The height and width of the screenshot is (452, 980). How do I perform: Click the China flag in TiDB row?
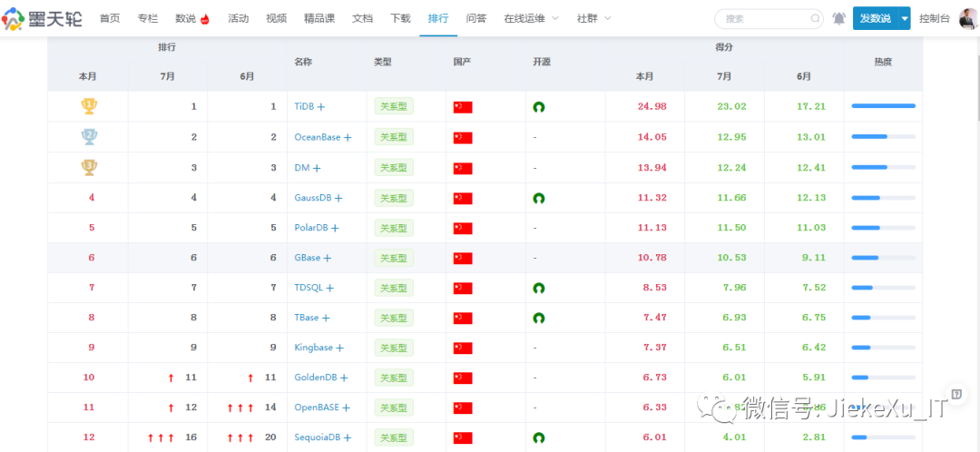[x=463, y=107]
